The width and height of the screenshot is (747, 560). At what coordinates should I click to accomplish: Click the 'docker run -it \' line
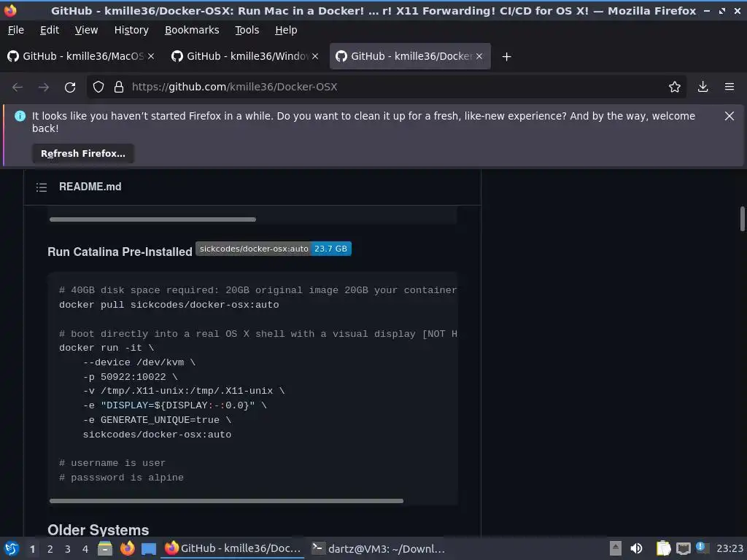(107, 348)
